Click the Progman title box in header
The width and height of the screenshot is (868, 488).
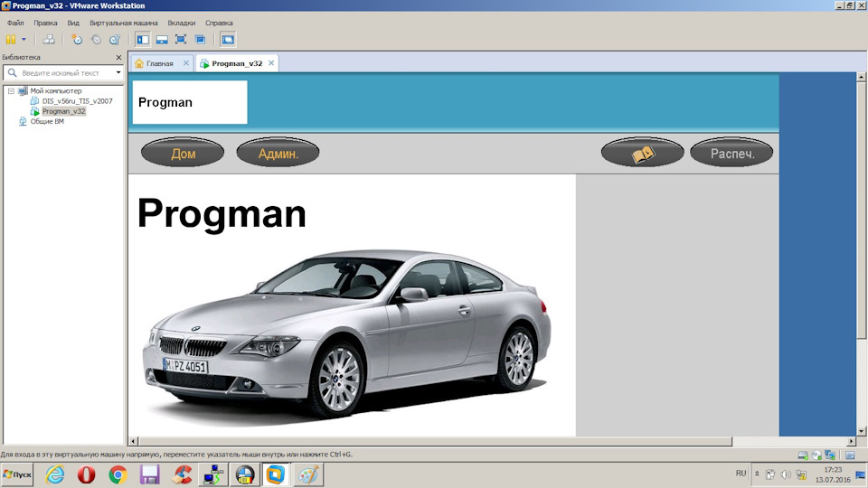(x=190, y=102)
